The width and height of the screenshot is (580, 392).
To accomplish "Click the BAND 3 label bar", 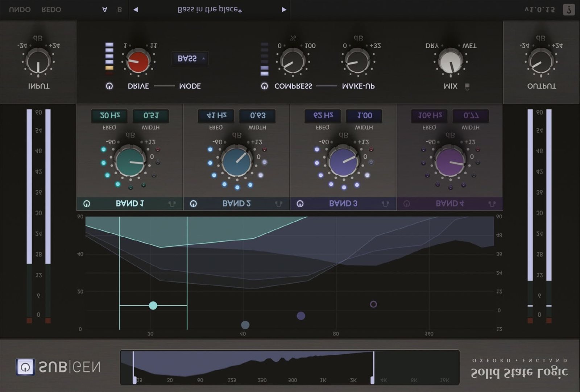I will tap(343, 204).
